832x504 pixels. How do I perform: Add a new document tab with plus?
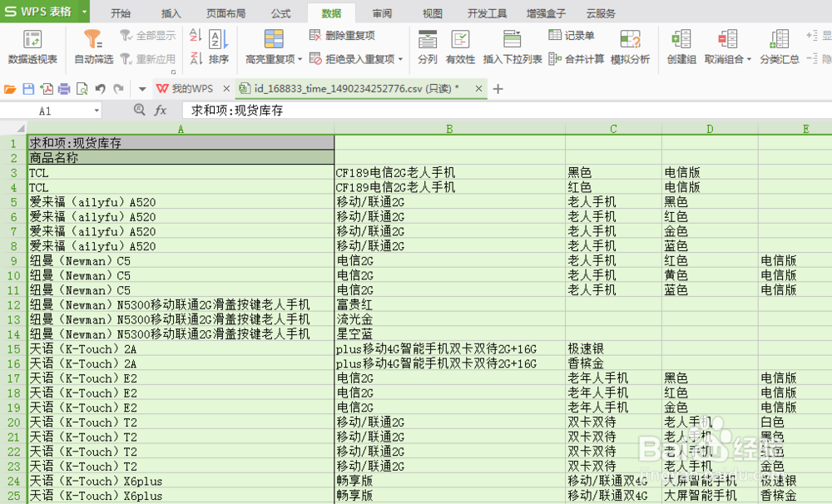coord(498,89)
